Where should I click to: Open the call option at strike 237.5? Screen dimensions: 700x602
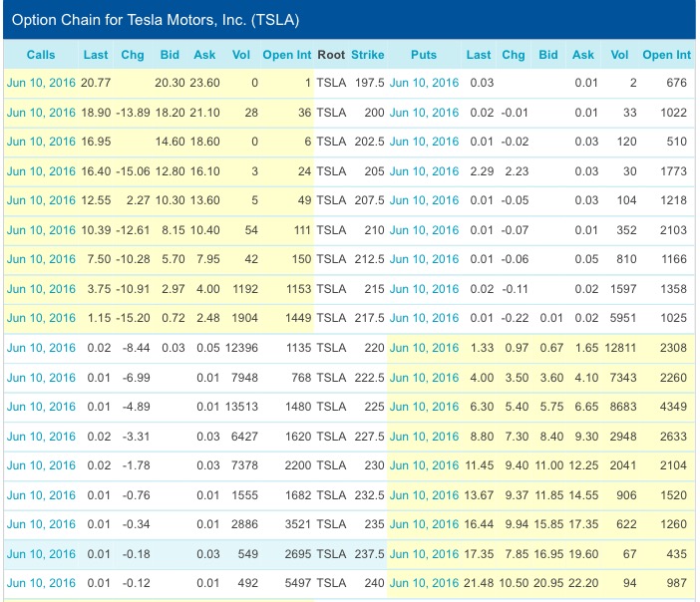click(41, 554)
